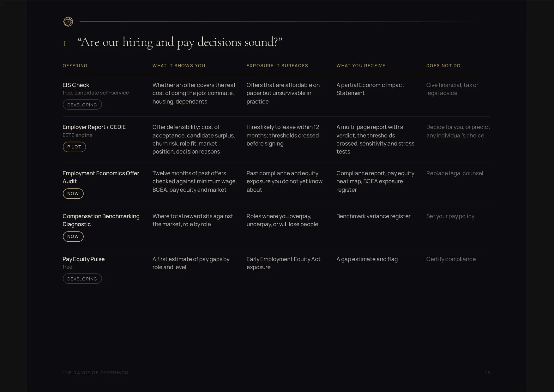The height and width of the screenshot is (392, 554).
Task: Select the WHAT IT SHOWS YOU header
Action: coord(179,66)
